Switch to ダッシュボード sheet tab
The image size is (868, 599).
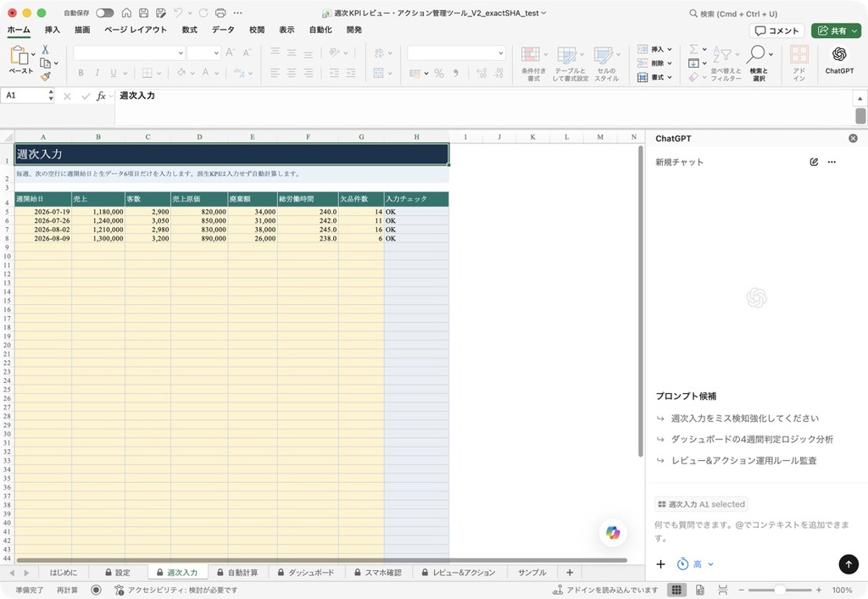click(x=306, y=573)
